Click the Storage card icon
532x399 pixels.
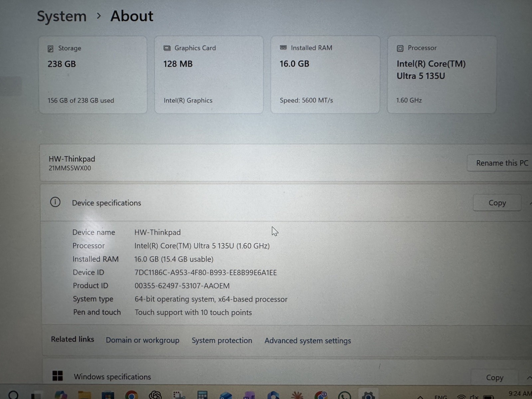(51, 49)
